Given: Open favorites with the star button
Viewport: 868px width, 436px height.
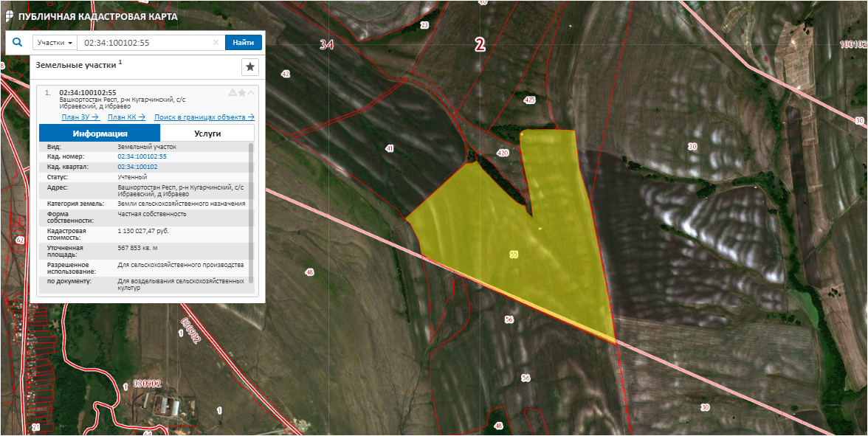Looking at the screenshot, I should coord(250,67).
